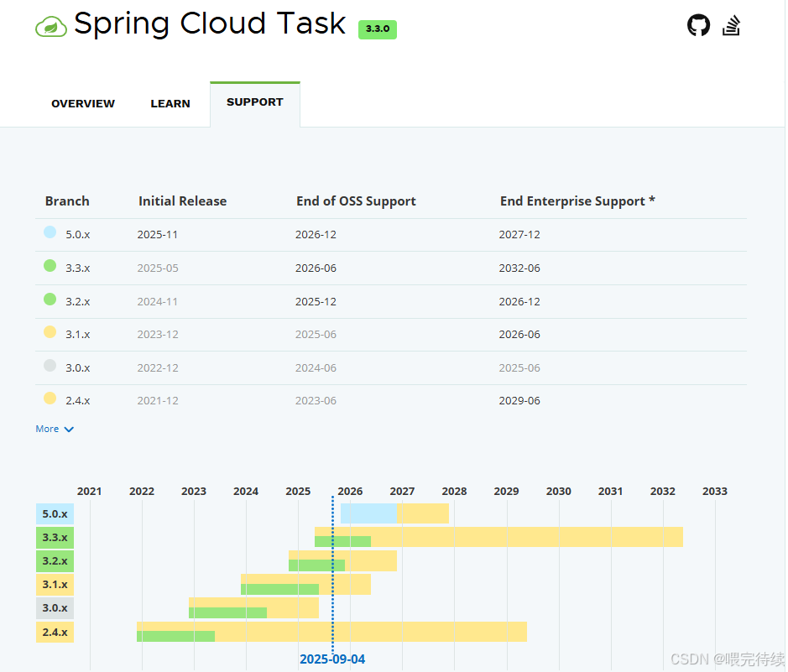Click the 3.1.x label in the timeline chart
The height and width of the screenshot is (672, 788).
55,585
